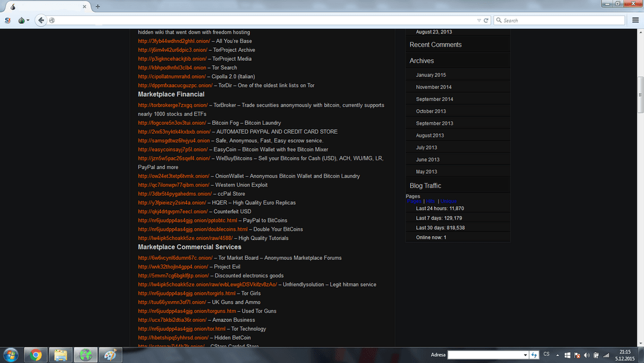
Task: Click the page vertical scrollbar
Action: click(640, 96)
